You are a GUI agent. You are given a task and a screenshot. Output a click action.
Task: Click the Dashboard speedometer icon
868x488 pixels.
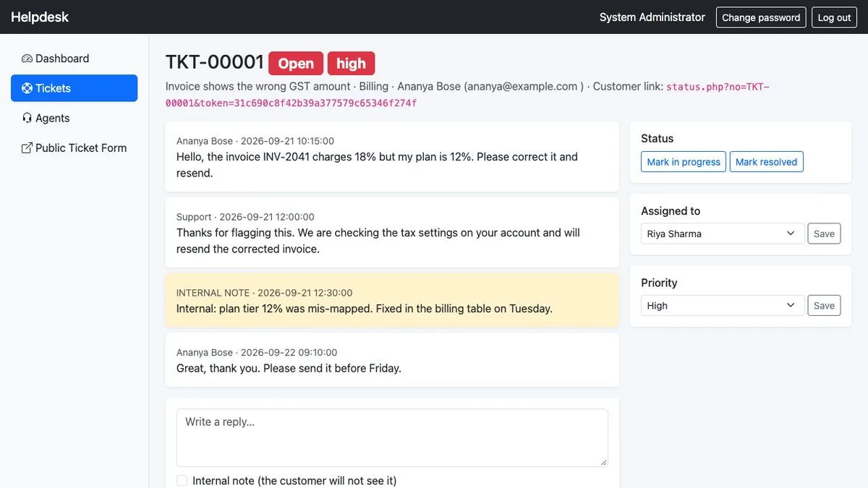click(27, 59)
